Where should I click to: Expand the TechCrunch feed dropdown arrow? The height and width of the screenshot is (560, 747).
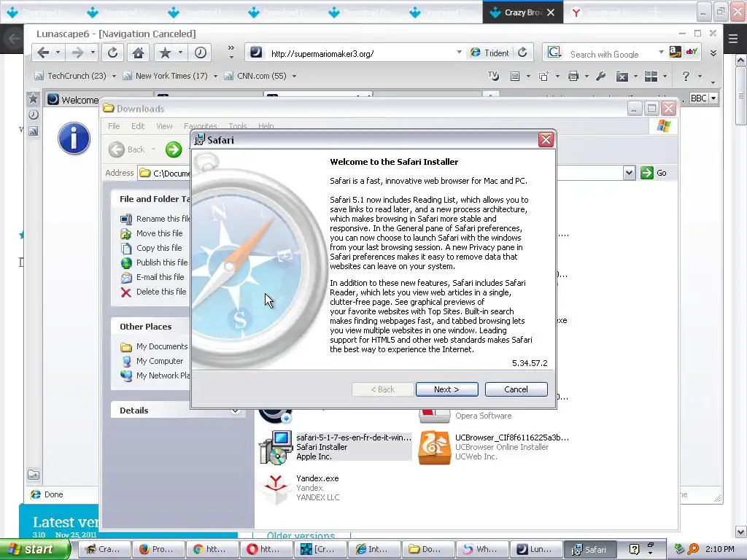click(x=114, y=76)
